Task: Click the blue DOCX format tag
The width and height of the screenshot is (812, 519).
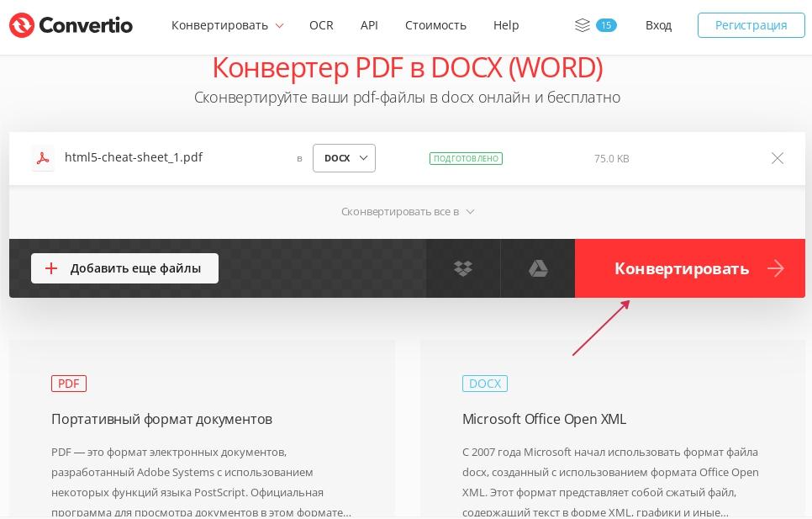Action: (x=485, y=384)
